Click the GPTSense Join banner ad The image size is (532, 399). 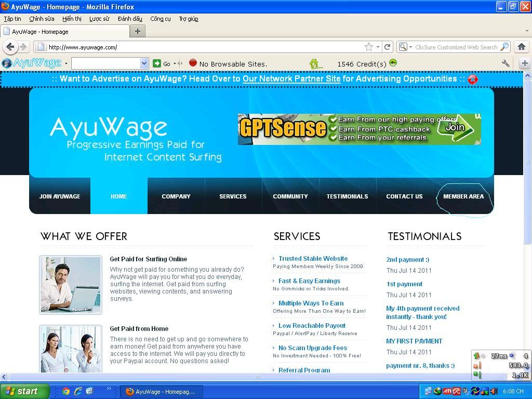click(360, 129)
